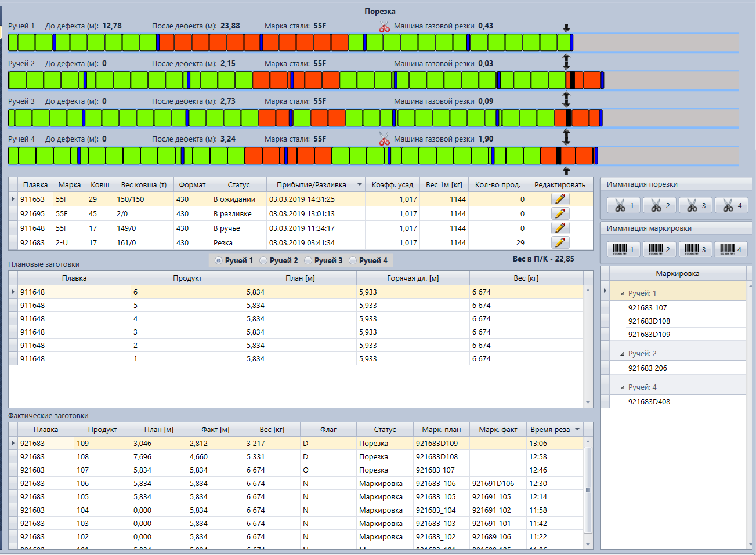Open Прибытие/Разливка column filter dropdown
The height and width of the screenshot is (555, 756).
point(359,185)
